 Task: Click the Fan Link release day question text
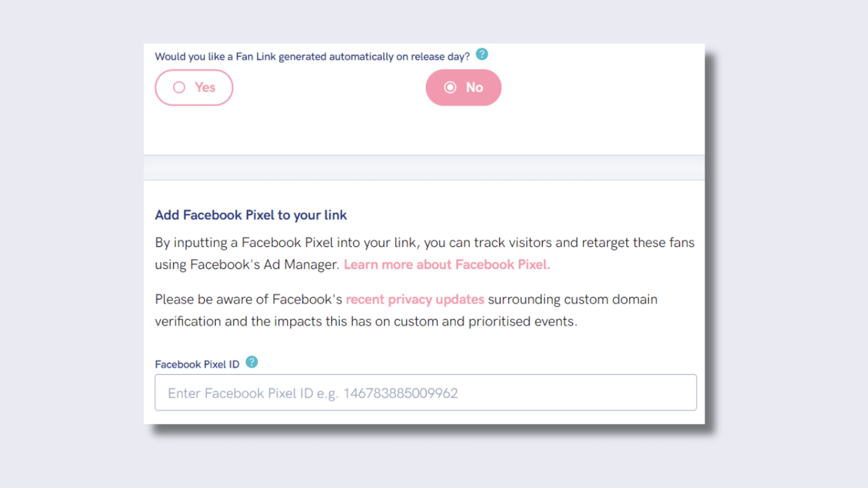(x=314, y=56)
